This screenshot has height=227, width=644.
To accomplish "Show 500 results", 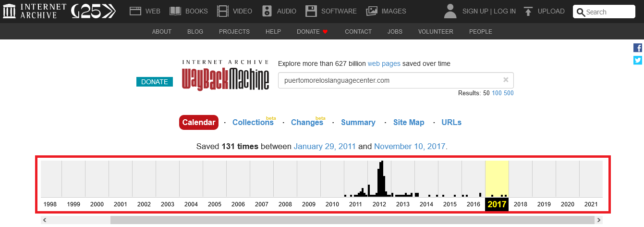I will pos(509,93).
